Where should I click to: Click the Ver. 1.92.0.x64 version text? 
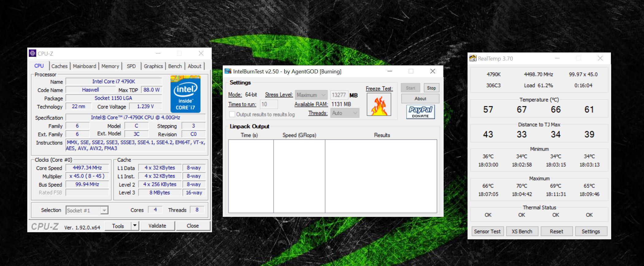click(x=82, y=228)
